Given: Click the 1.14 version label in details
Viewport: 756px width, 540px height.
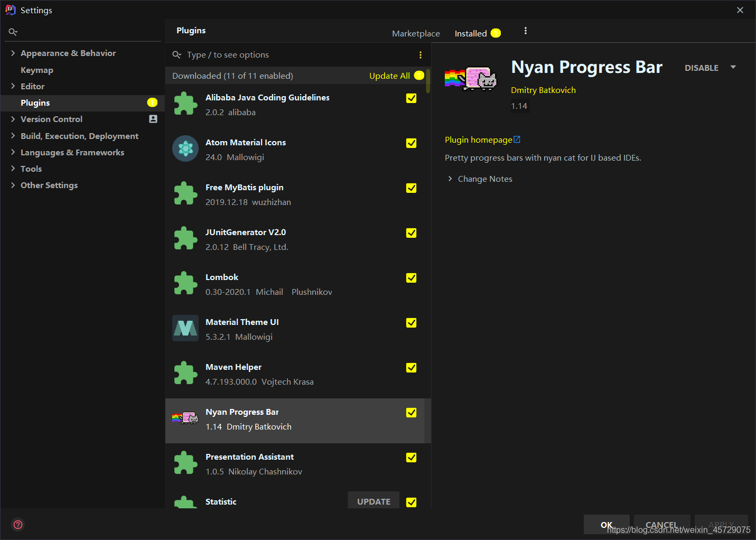Looking at the screenshot, I should pyautogui.click(x=519, y=106).
